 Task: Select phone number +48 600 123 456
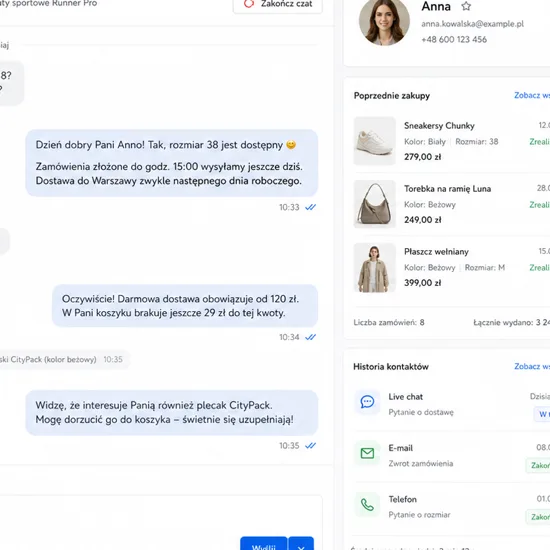click(x=454, y=39)
